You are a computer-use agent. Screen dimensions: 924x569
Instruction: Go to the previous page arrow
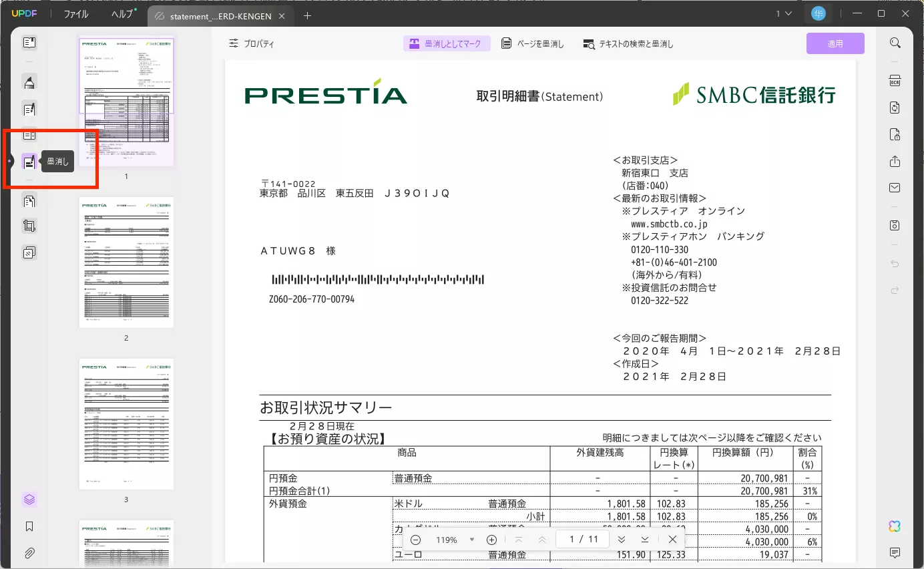542,540
